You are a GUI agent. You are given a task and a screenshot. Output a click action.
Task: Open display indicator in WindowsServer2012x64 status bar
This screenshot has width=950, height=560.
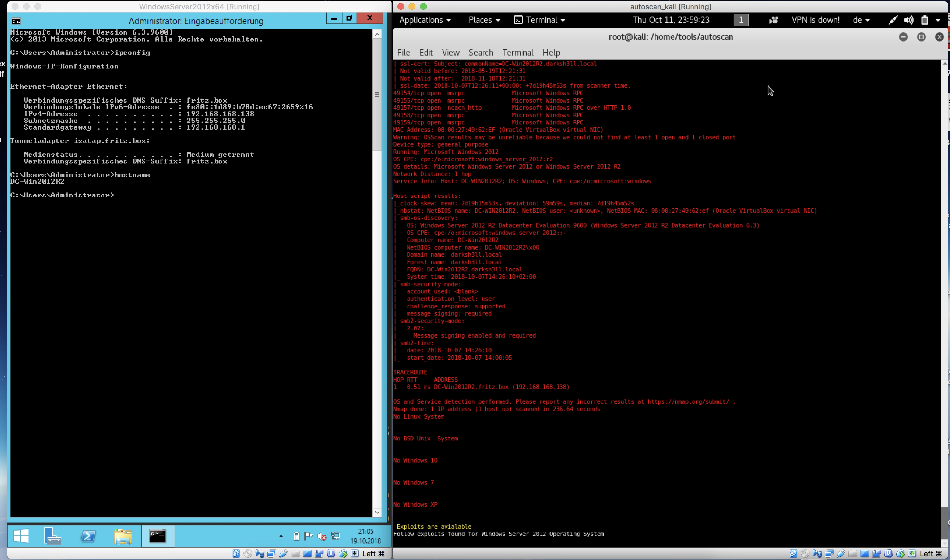coord(307,553)
